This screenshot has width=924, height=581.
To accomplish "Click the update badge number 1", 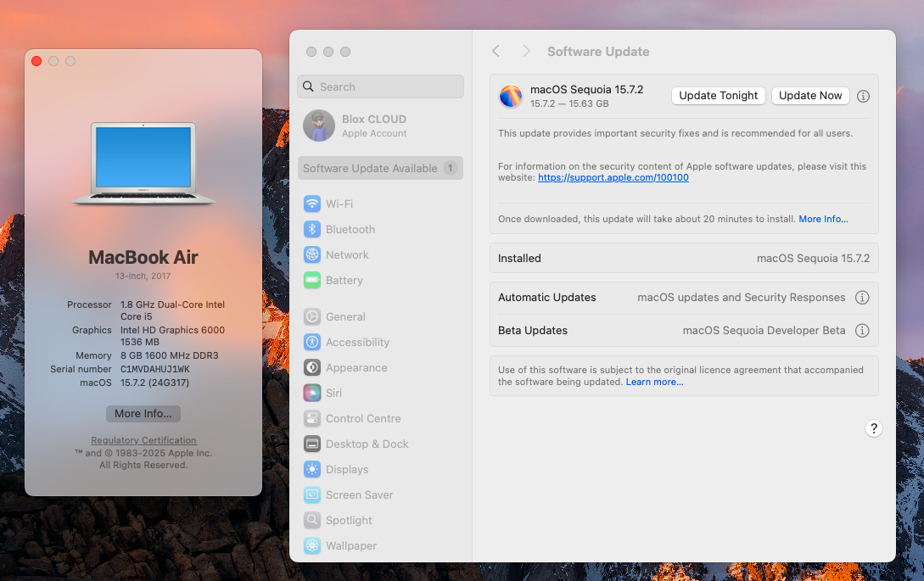I will click(x=451, y=168).
